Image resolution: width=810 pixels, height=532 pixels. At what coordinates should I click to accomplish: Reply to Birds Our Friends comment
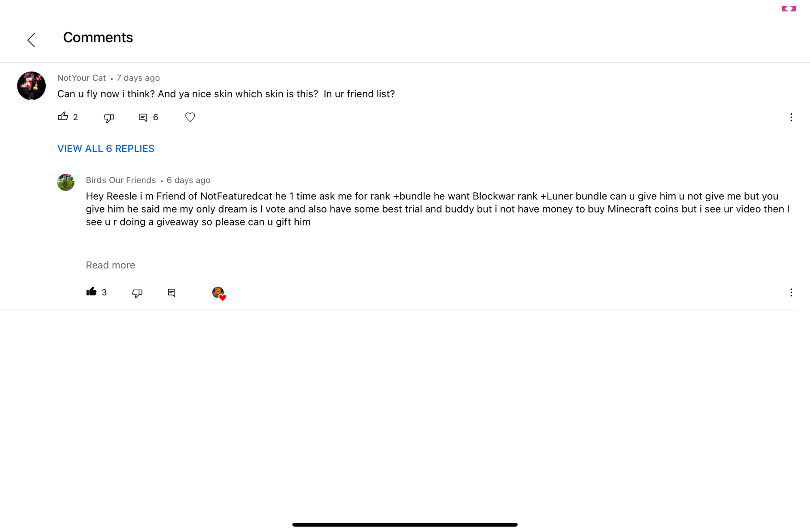(172, 293)
